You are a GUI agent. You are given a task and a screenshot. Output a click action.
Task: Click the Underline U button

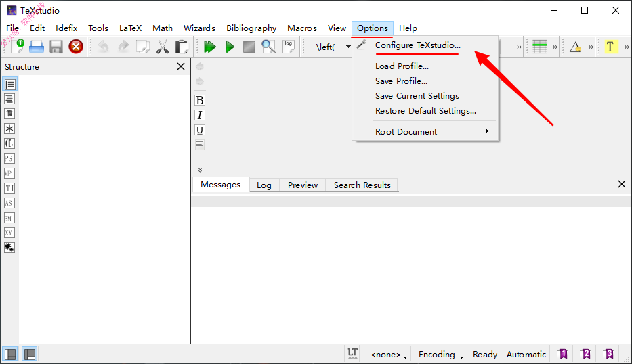(200, 130)
